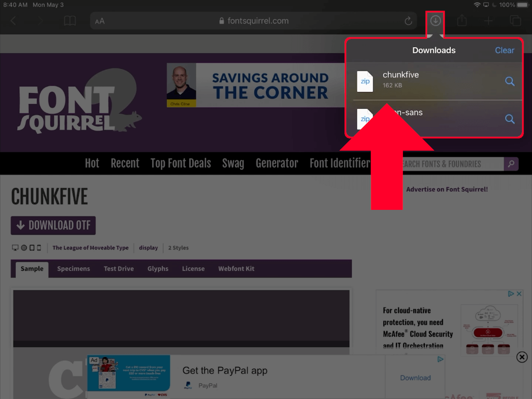Open The League of Moveable Type link
The width and height of the screenshot is (532, 399).
point(91,248)
